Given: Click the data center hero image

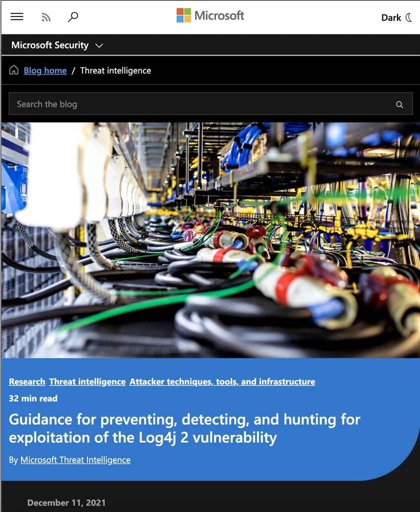Looking at the screenshot, I should pos(210,240).
